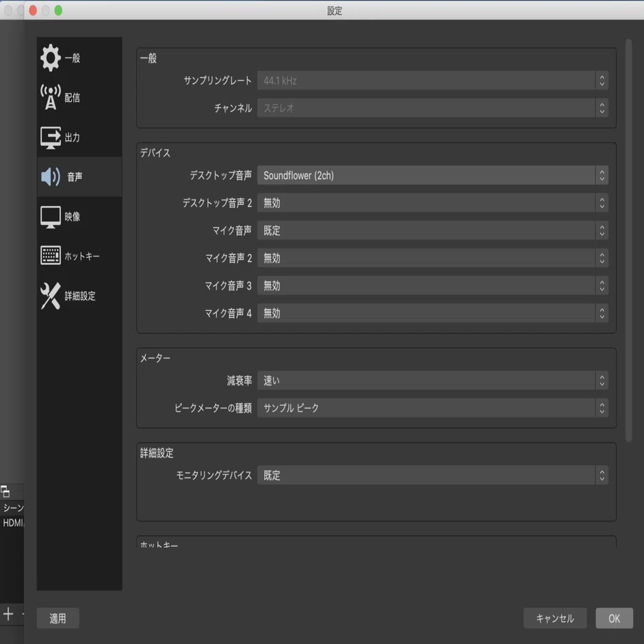Click the dock panel icon above シーン
This screenshot has height=644, width=644.
click(5, 491)
